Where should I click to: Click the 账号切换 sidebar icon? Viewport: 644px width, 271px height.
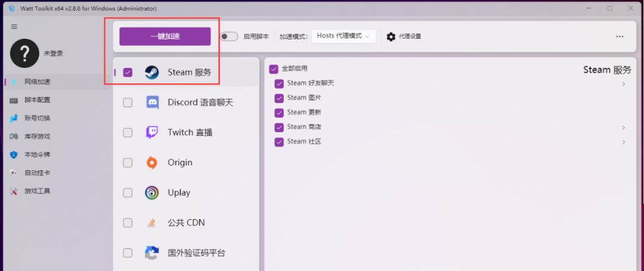pos(14,118)
